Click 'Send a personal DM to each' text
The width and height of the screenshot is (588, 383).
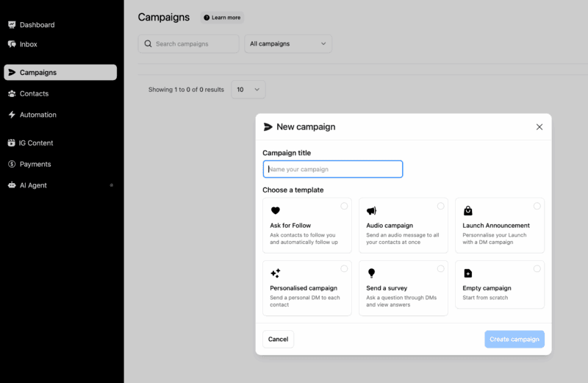point(304,298)
